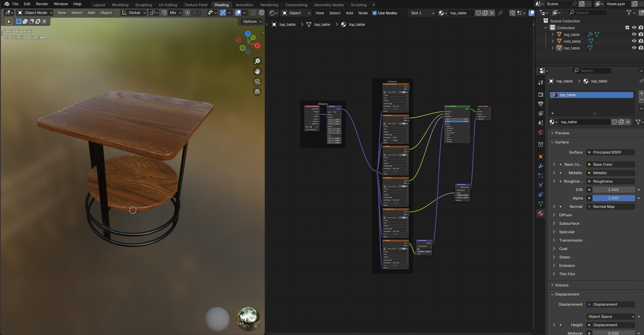Image resolution: width=644 pixels, height=335 pixels.
Task: Switch to the Modeling workspace tab
Action: [x=120, y=5]
